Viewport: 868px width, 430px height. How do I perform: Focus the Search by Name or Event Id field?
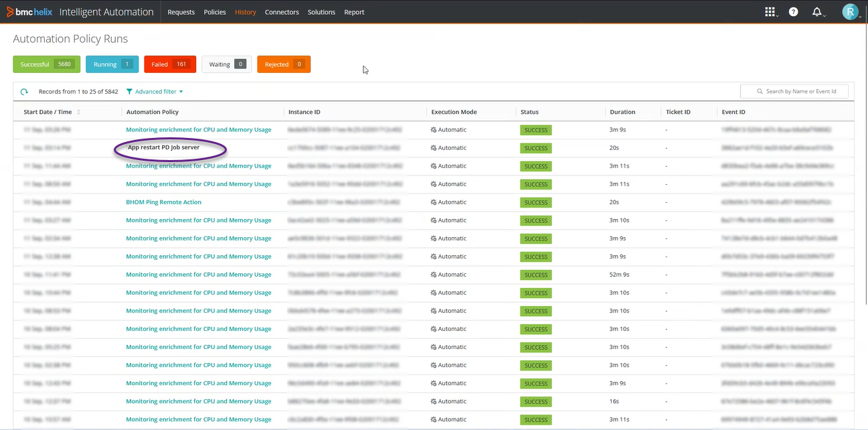point(794,91)
